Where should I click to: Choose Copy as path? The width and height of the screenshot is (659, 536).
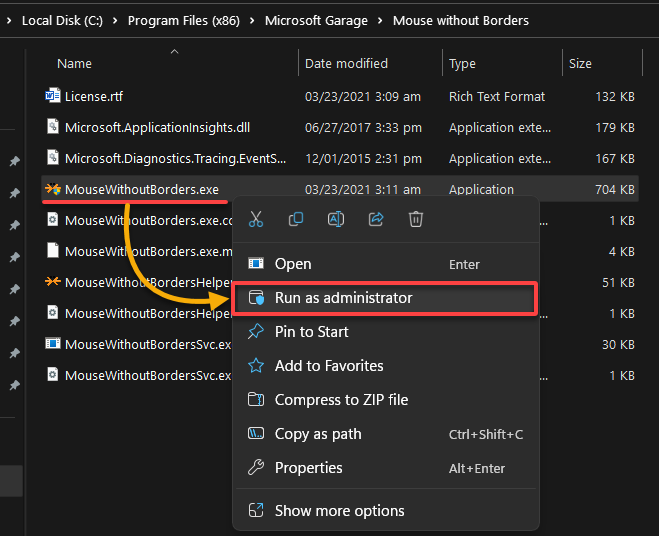(385, 434)
